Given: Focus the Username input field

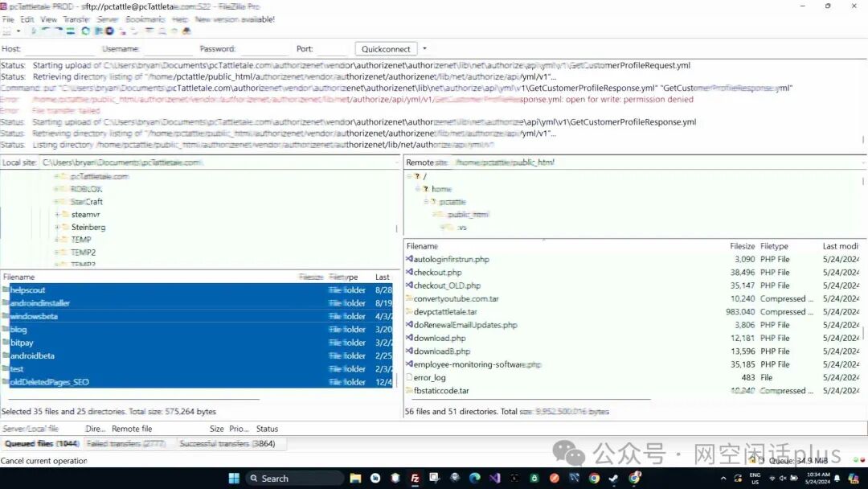Looking at the screenshot, I should (x=168, y=49).
